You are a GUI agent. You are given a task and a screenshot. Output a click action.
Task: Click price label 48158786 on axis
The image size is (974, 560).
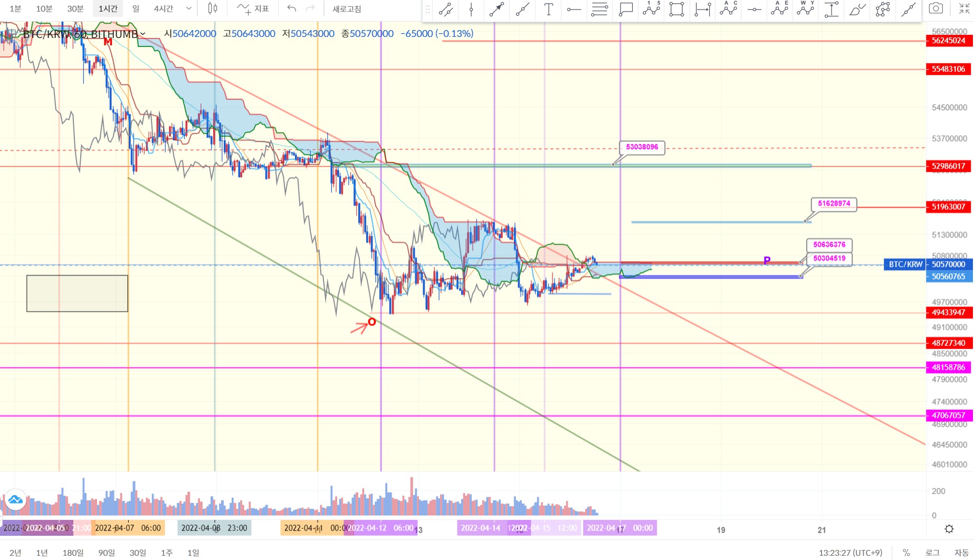click(x=949, y=368)
